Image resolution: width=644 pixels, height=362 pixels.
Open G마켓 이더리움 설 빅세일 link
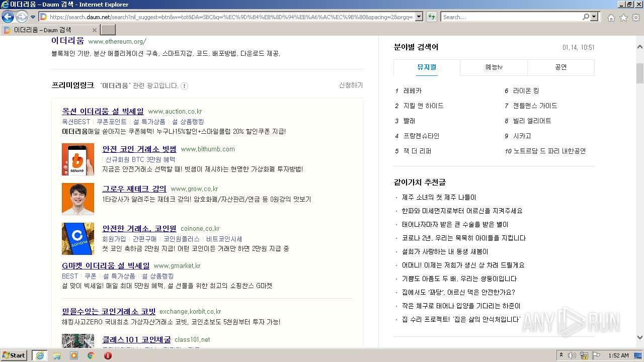pyautogui.click(x=106, y=265)
